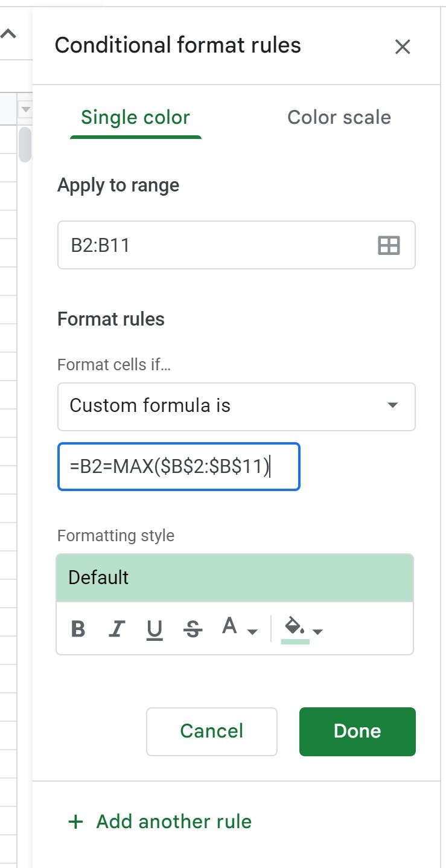
Task: Click the Conditional format rules title
Action: pos(178,45)
